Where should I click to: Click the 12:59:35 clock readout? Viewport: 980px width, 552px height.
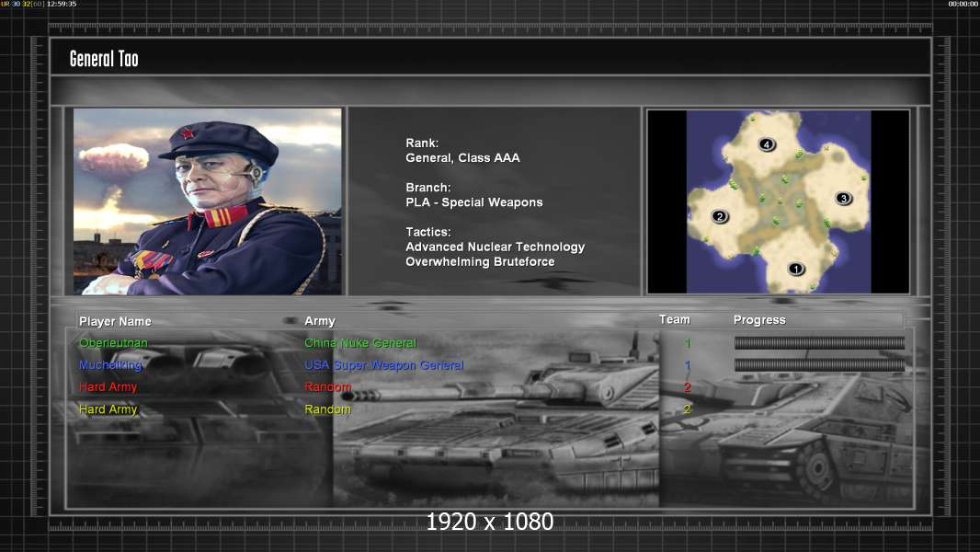(x=62, y=4)
